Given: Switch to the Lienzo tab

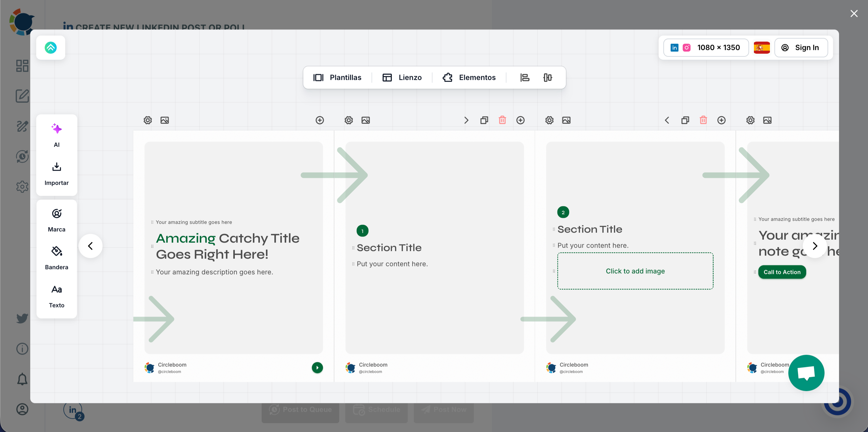Looking at the screenshot, I should (x=402, y=77).
